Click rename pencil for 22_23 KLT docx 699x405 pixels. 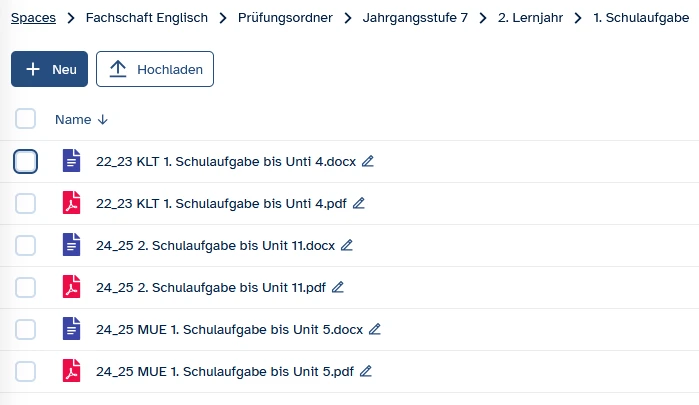coord(368,161)
